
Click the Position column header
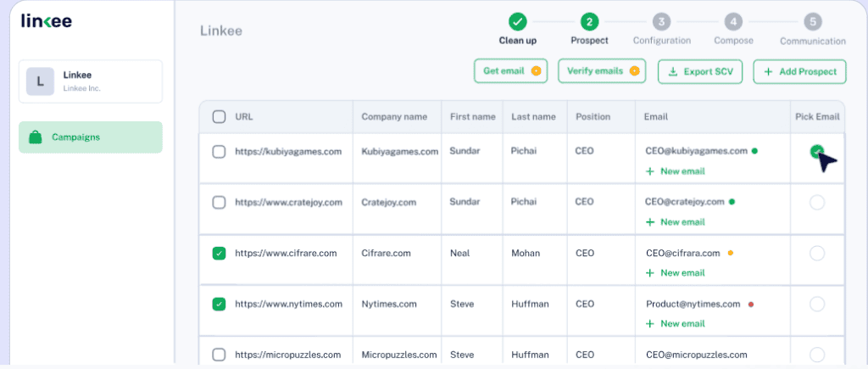click(x=593, y=117)
